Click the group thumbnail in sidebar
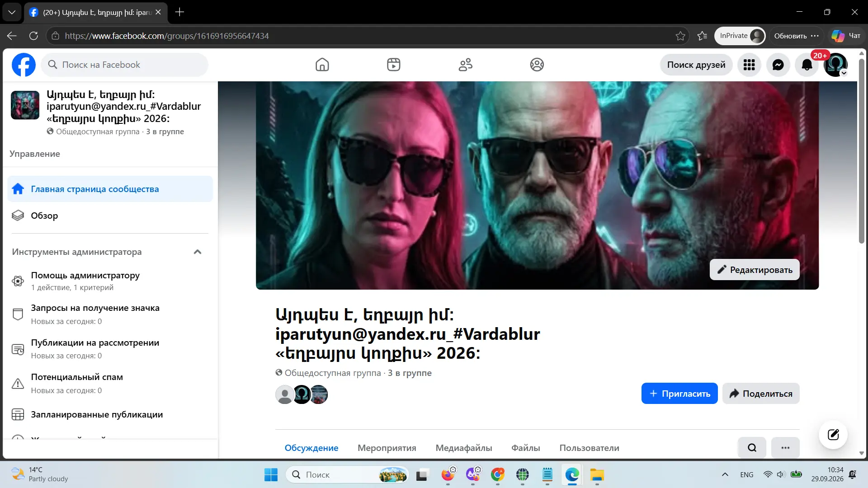The height and width of the screenshot is (488, 868). pyautogui.click(x=25, y=105)
